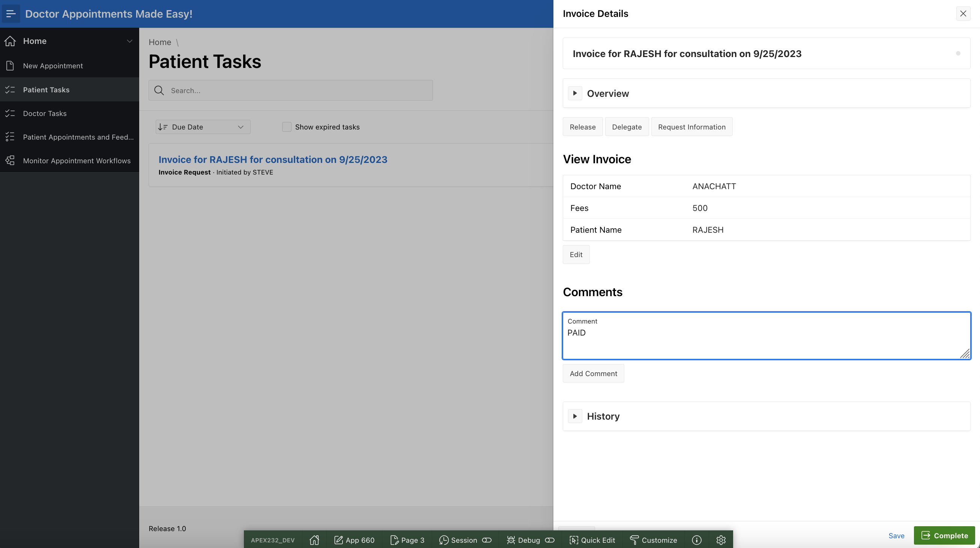The width and height of the screenshot is (980, 548).
Task: Click the search magnifier icon
Action: [x=159, y=90]
